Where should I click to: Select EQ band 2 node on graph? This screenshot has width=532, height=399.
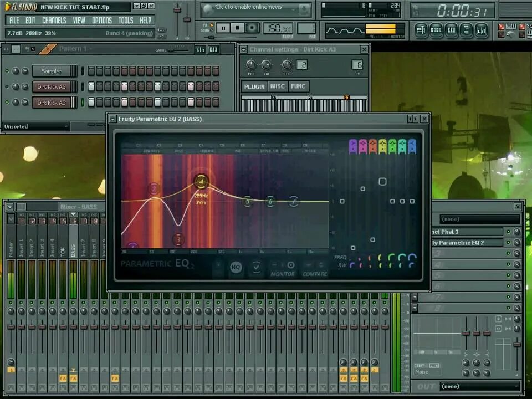(154, 189)
